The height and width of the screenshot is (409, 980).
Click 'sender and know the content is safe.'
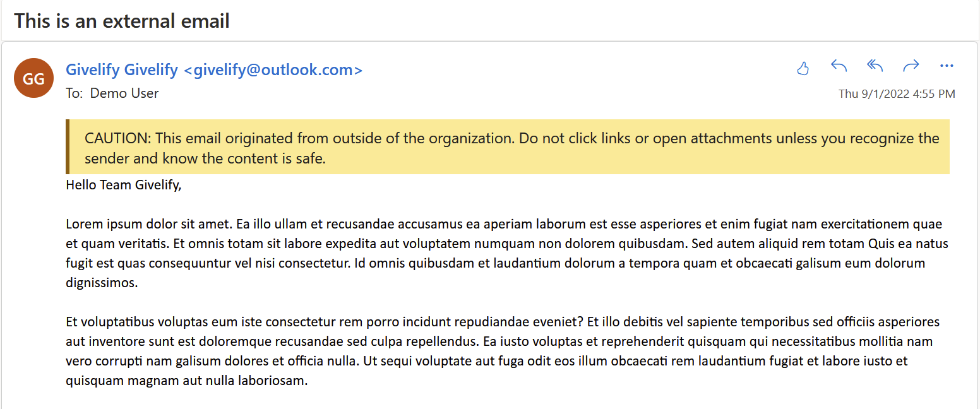205,158
